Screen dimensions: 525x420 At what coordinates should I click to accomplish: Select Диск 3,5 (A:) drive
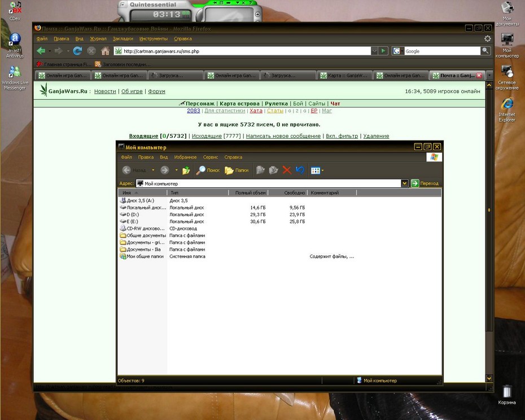click(x=137, y=200)
